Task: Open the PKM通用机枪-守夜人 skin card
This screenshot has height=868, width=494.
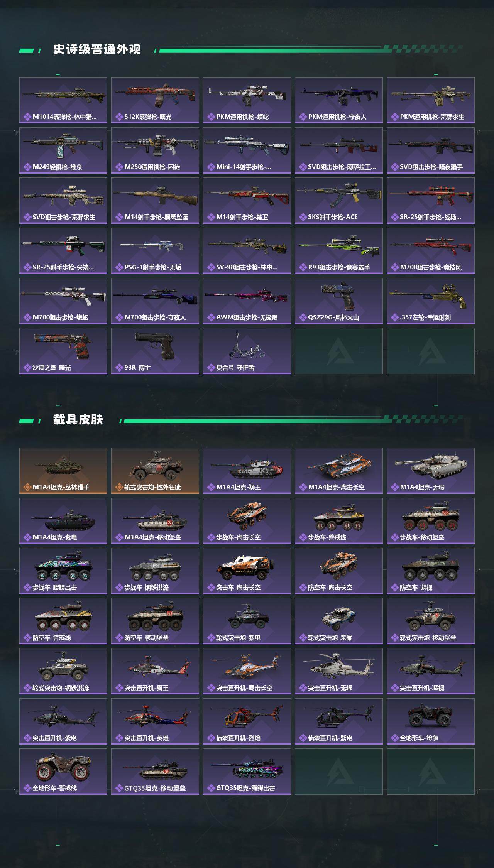Action: [339, 100]
